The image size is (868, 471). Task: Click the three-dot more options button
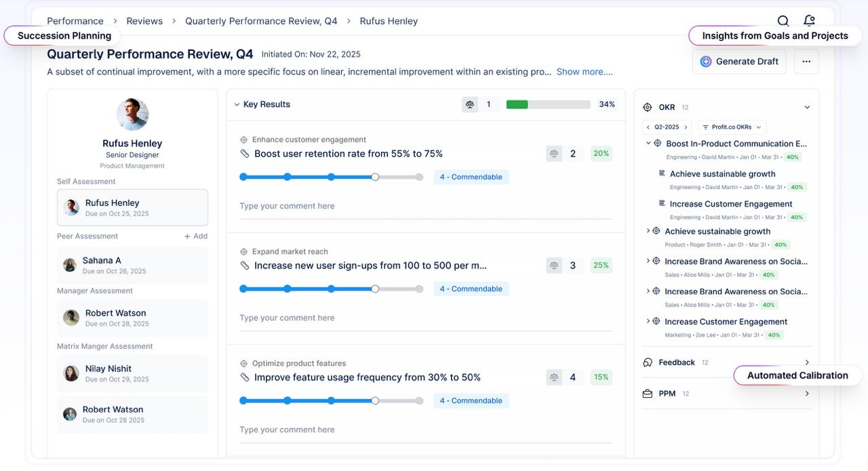(806, 62)
